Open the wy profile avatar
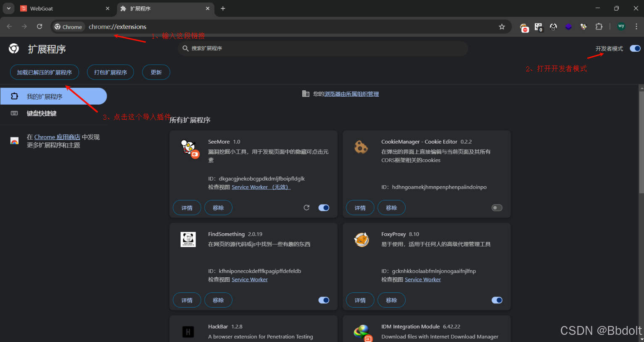This screenshot has height=342, width=644. 621,26
